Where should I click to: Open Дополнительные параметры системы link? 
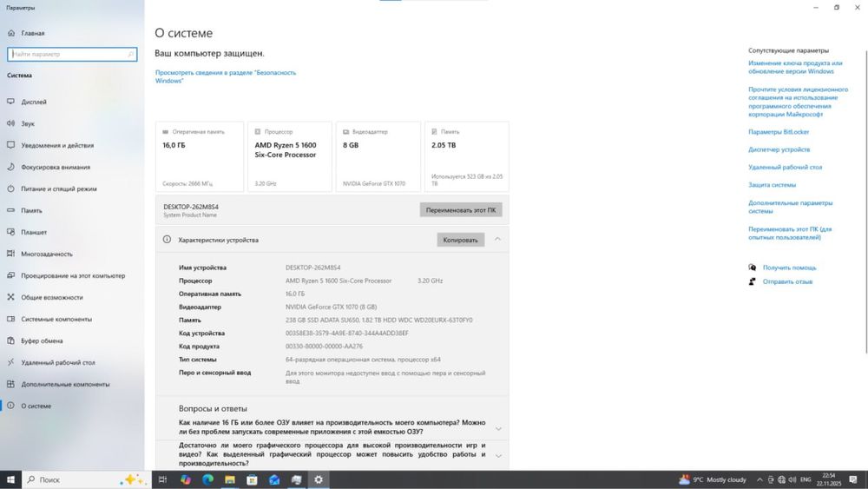[790, 207]
